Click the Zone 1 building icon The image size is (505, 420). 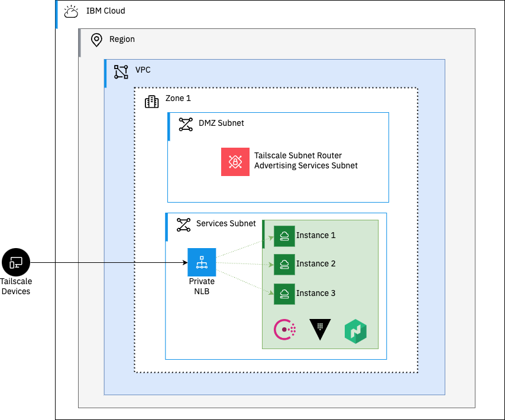coord(151,102)
